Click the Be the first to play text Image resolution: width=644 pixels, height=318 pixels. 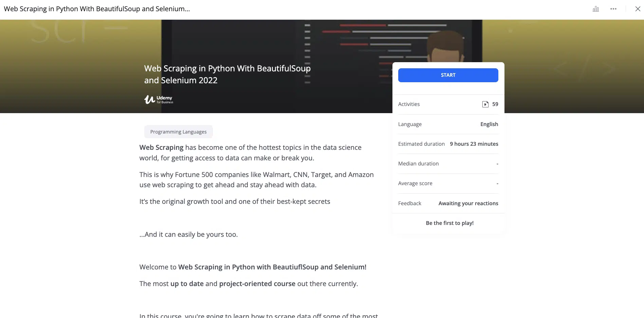[x=449, y=223]
